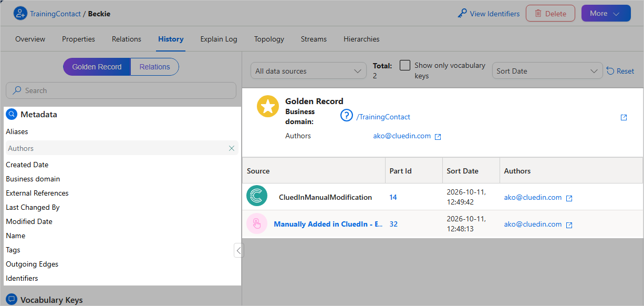Click the CluedInManualModification source logo icon
Viewport: 644px width, 306px height.
tap(257, 196)
